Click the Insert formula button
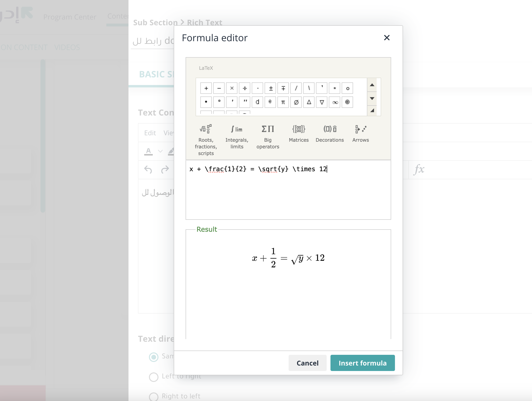 coord(362,362)
